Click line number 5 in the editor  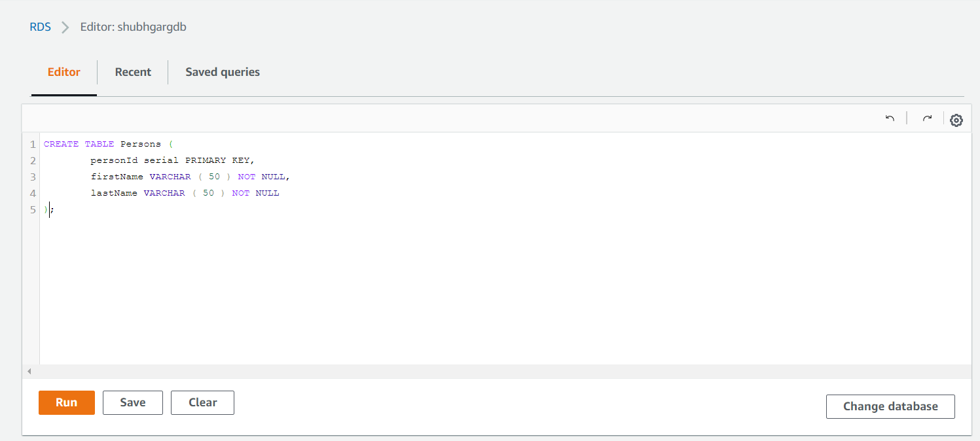[33, 209]
